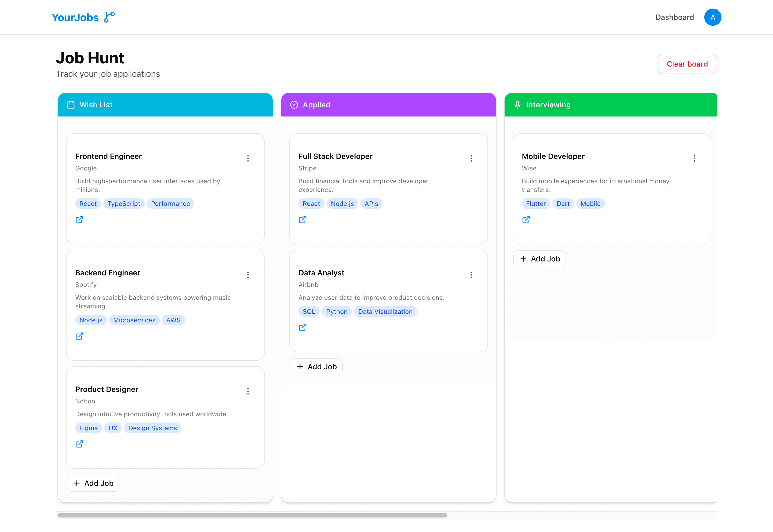Click the horizontal scrollbar at the bottom

pyautogui.click(x=252, y=515)
